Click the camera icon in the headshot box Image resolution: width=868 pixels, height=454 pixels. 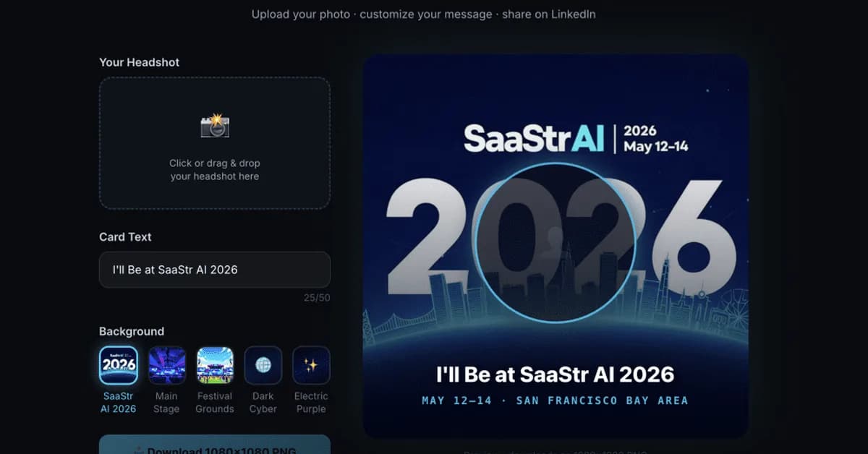[215, 126]
